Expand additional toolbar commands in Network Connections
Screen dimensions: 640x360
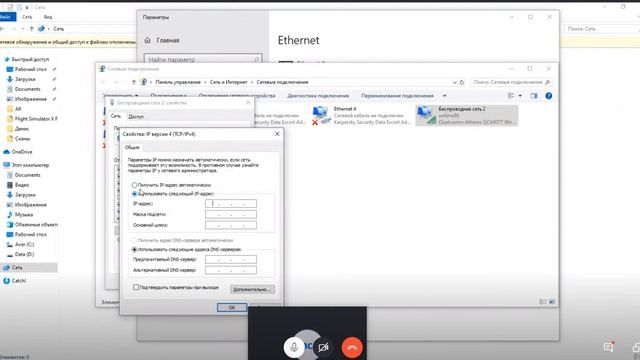444,96
